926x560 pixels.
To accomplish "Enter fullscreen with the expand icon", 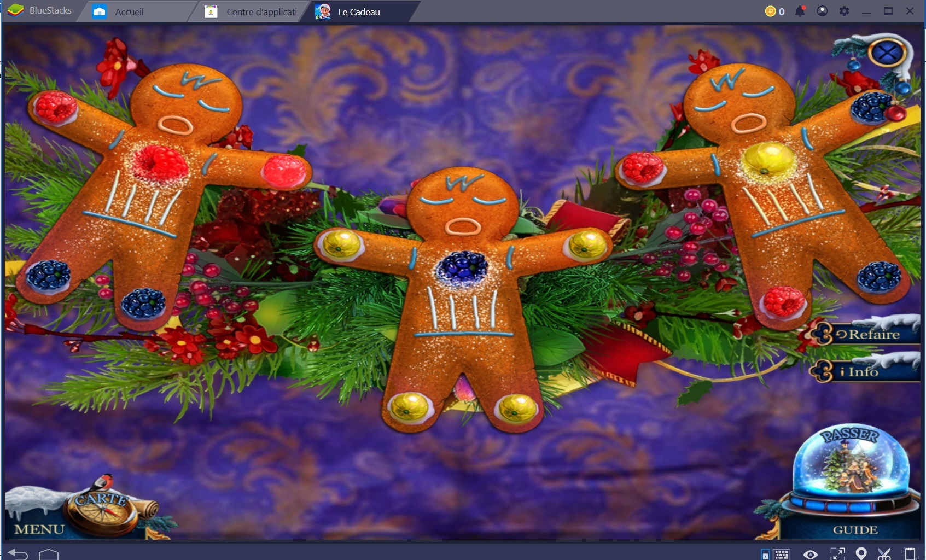I will (x=837, y=554).
